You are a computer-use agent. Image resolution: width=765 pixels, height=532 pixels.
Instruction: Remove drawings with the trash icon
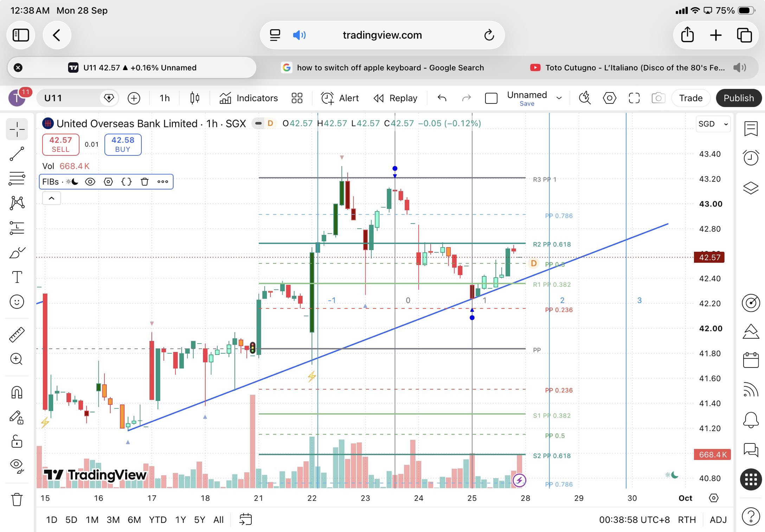[17, 499]
